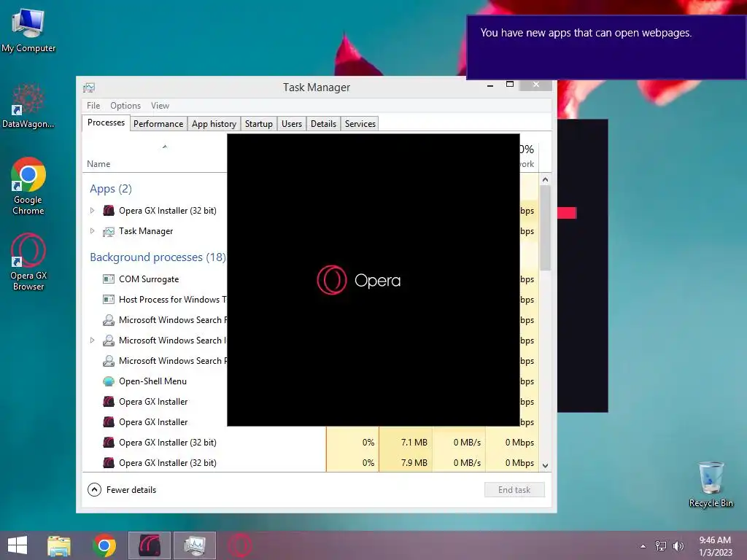747x560 pixels.
Task: Collapse view with Fewer details
Action: tap(122, 490)
